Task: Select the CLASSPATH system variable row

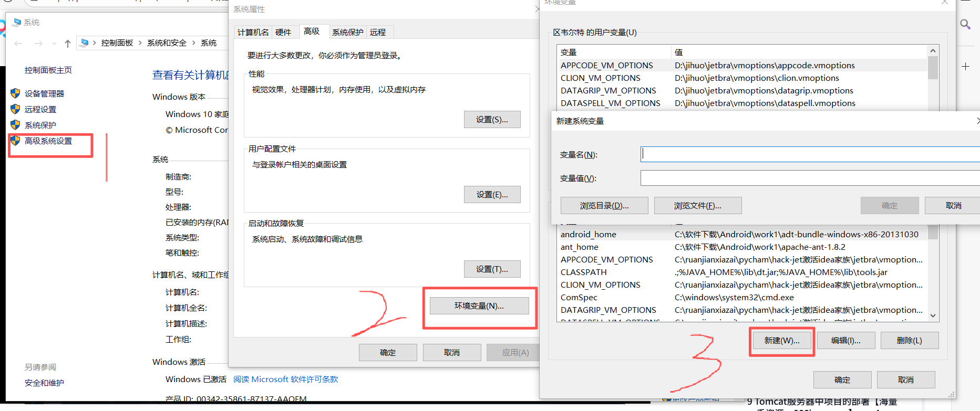Action: [x=743, y=272]
